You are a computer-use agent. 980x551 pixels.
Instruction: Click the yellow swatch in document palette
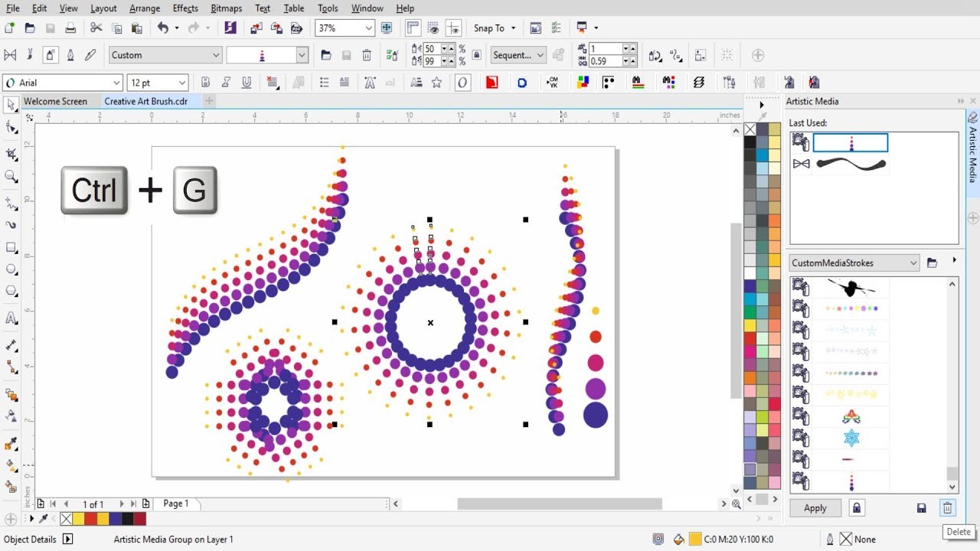point(78,519)
